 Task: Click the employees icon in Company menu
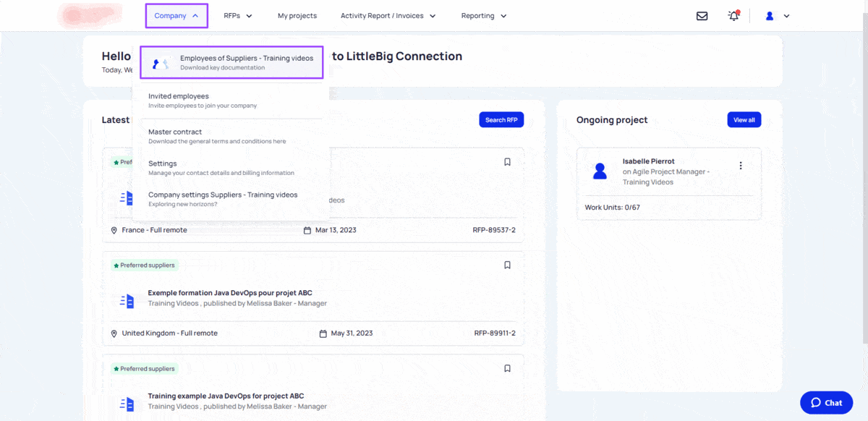point(161,64)
